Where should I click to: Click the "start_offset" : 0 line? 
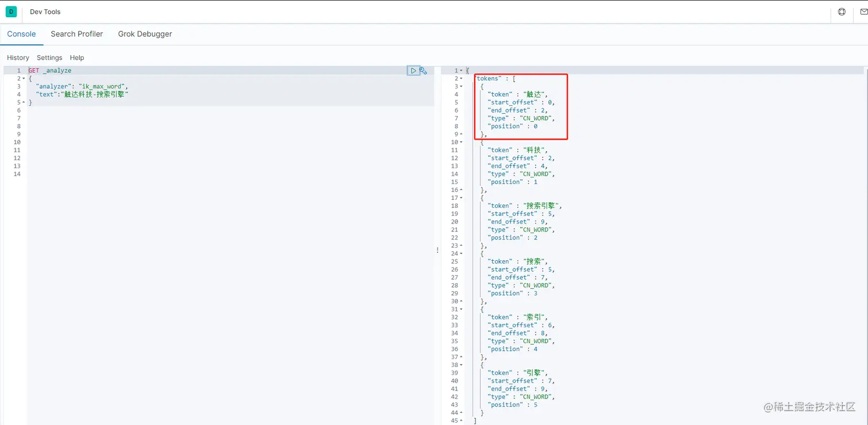(521, 103)
